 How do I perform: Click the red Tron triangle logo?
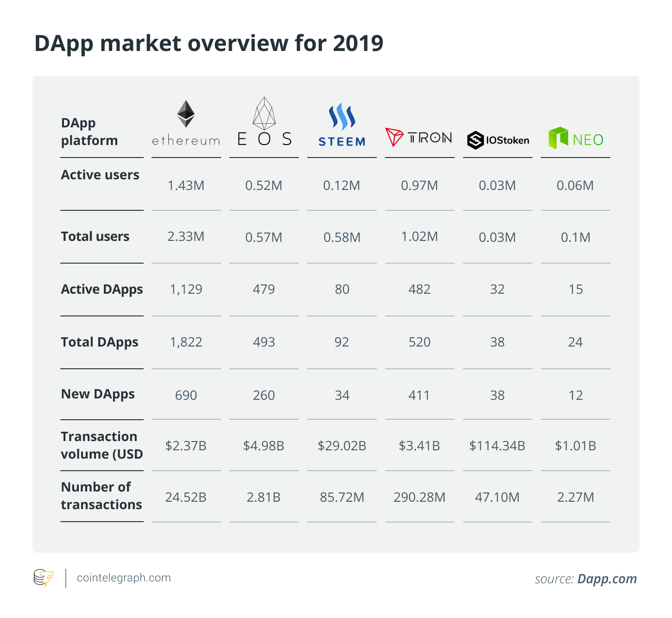394,137
